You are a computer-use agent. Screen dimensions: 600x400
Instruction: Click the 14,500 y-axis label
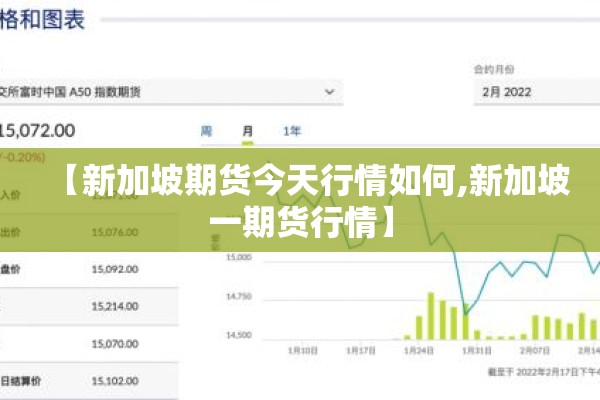(x=239, y=335)
